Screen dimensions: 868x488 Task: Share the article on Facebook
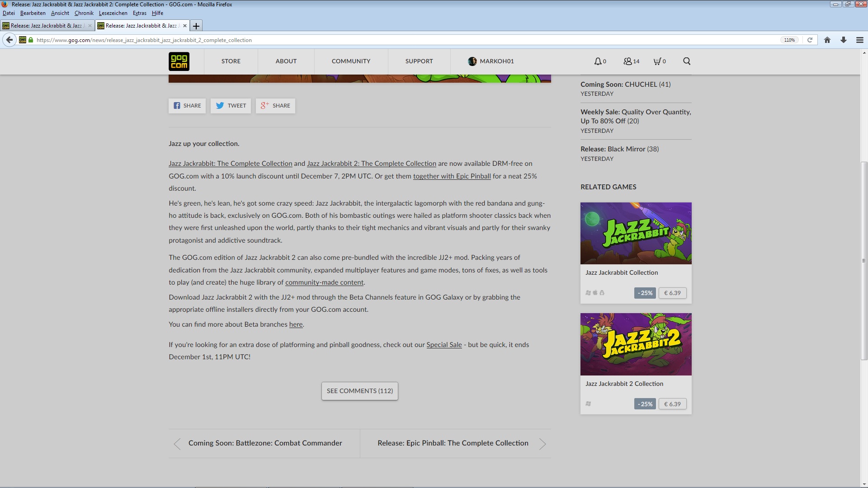[x=187, y=106]
